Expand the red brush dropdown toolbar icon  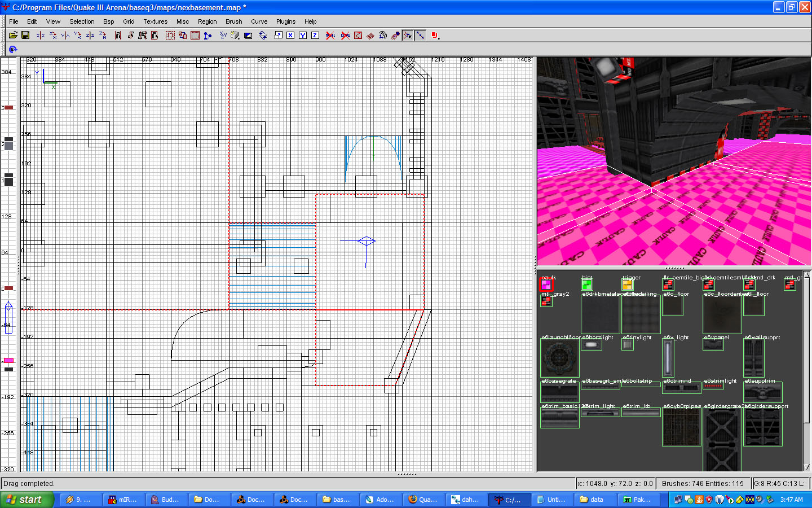tap(435, 35)
